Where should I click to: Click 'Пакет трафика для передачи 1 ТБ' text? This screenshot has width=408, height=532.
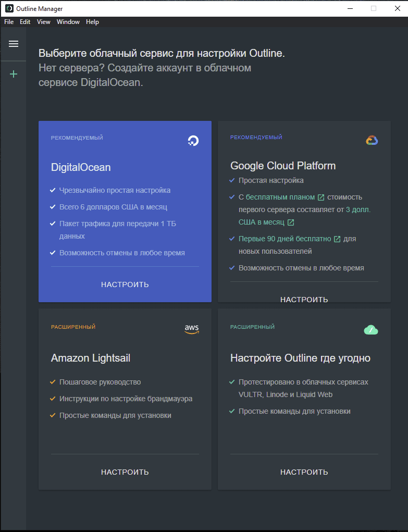(118, 224)
